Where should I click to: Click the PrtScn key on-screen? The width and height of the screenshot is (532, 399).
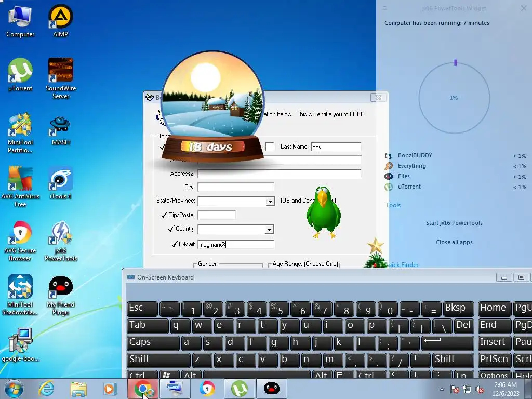(x=494, y=360)
